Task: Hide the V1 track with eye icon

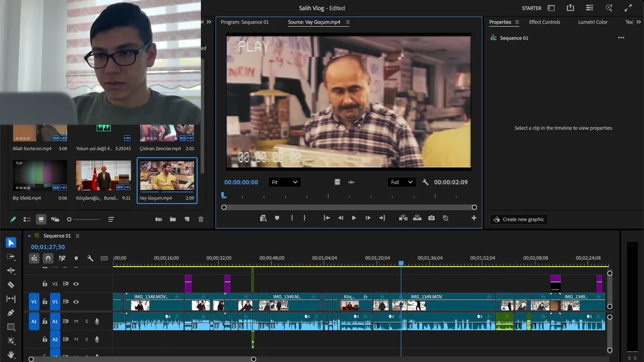Action: coord(76,302)
